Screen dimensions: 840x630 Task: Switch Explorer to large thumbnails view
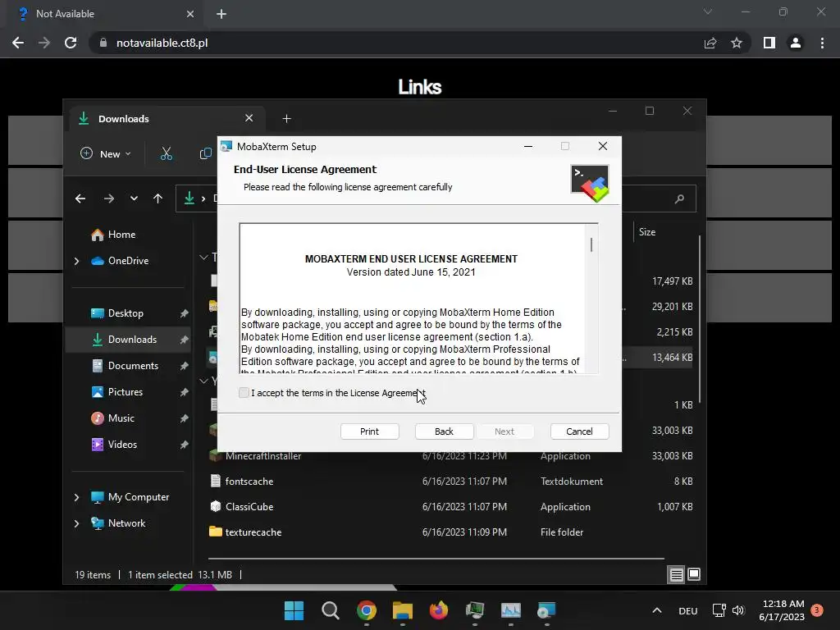pyautogui.click(x=694, y=575)
